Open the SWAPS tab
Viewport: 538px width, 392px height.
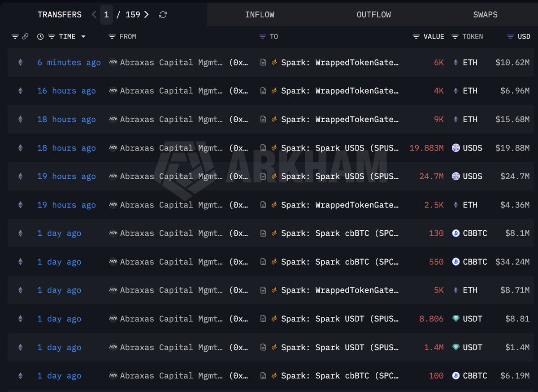[x=486, y=14]
